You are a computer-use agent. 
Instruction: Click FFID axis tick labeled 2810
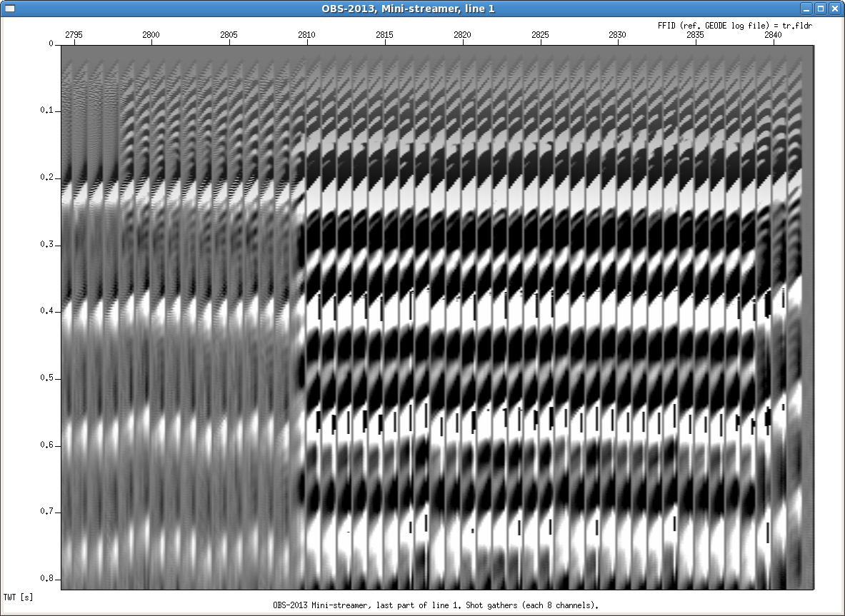pos(307,35)
